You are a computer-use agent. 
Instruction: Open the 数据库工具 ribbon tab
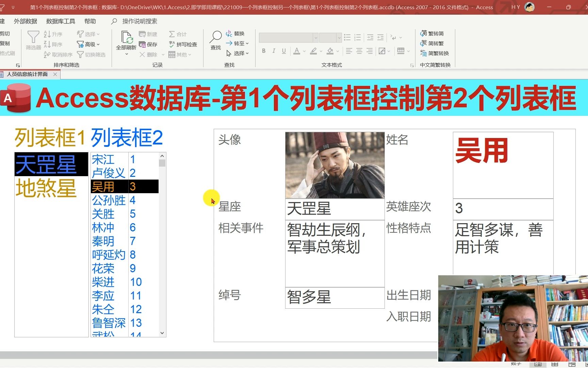(x=60, y=21)
